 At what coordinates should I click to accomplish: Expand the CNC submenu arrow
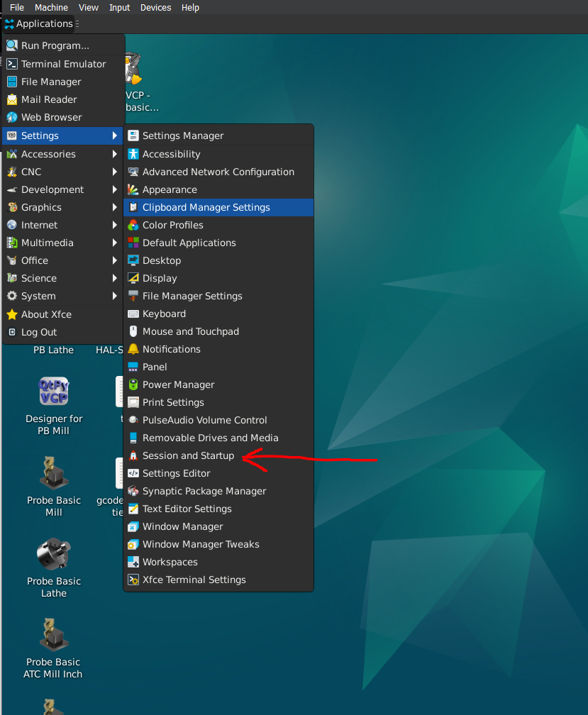point(114,172)
